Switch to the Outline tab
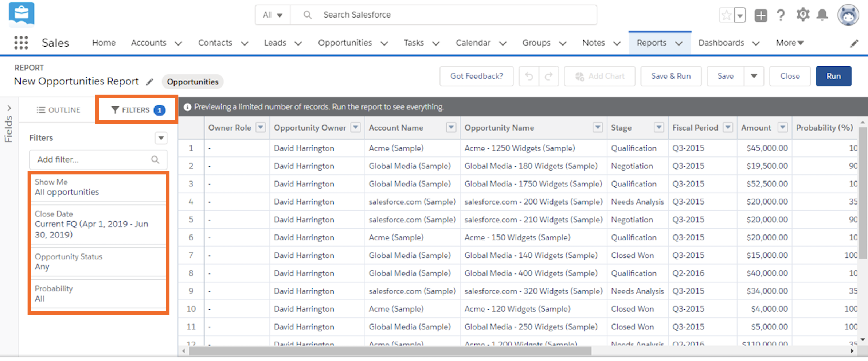 (58, 110)
